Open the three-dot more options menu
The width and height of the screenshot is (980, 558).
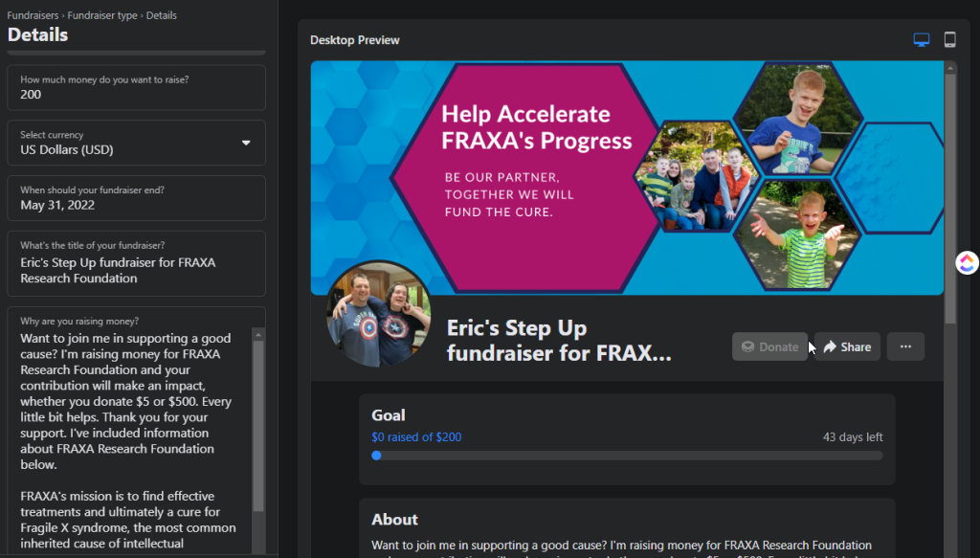[x=905, y=346]
